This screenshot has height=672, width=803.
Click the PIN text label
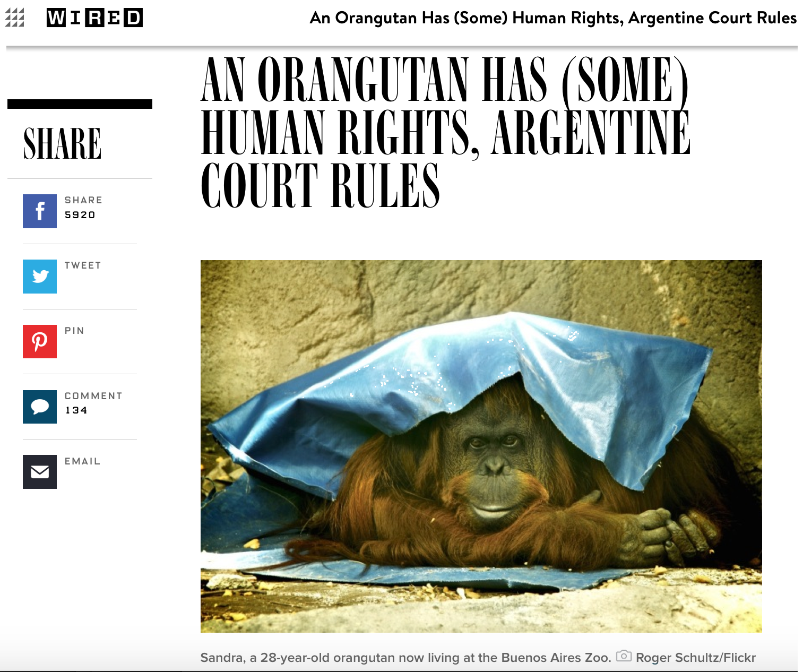(x=74, y=331)
